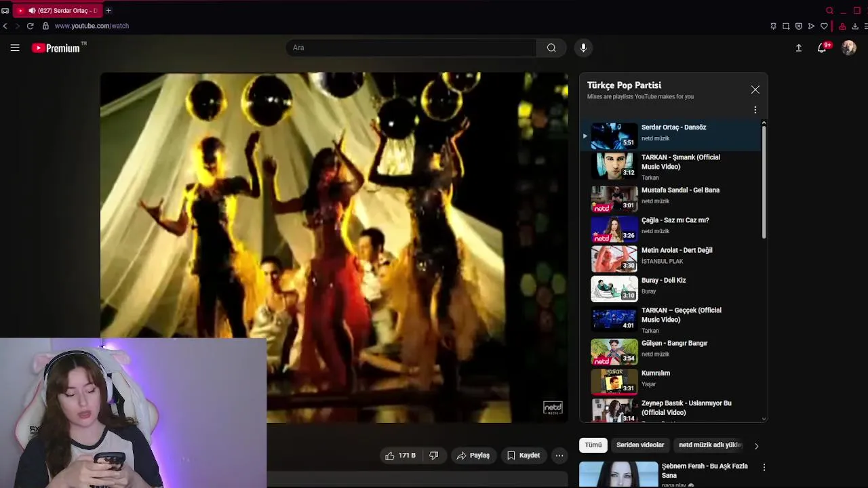The height and width of the screenshot is (488, 868).
Task: Play Buray - Deli Kız thumbnail
Action: 614,289
